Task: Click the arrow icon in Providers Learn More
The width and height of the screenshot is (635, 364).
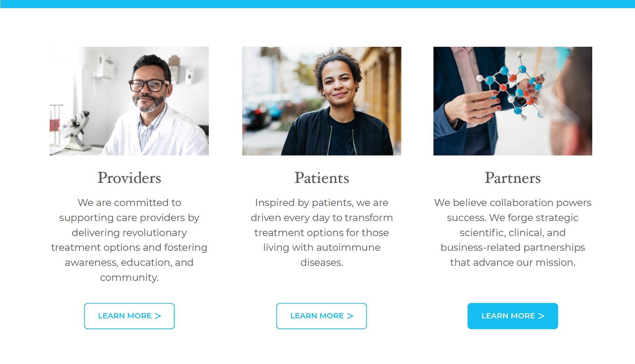Action: 158,316
